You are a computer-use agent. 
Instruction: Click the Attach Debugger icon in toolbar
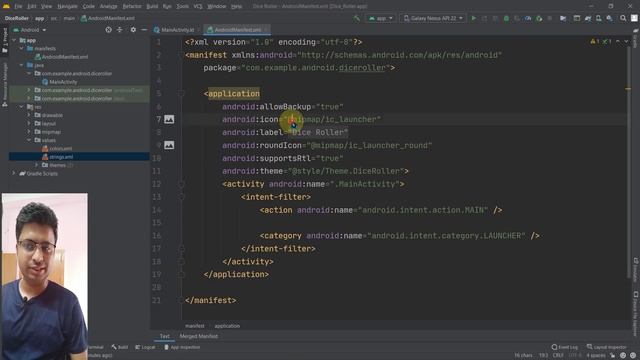[x=539, y=18]
